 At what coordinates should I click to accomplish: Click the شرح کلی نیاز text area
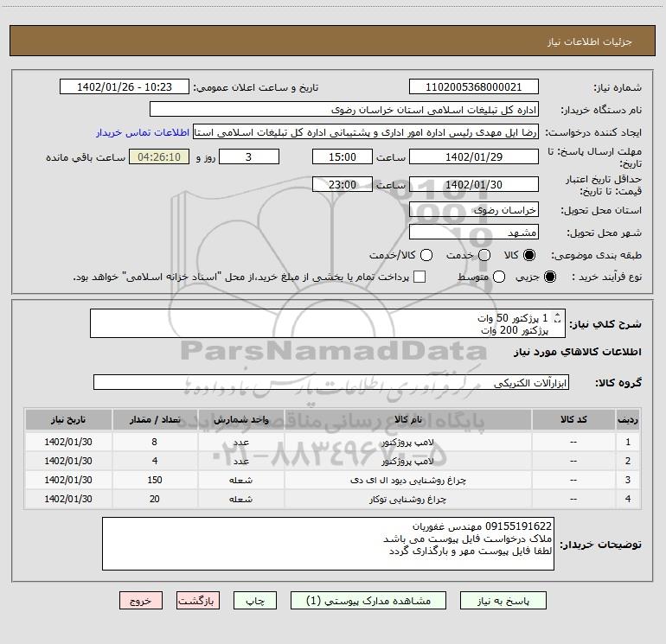[328, 323]
